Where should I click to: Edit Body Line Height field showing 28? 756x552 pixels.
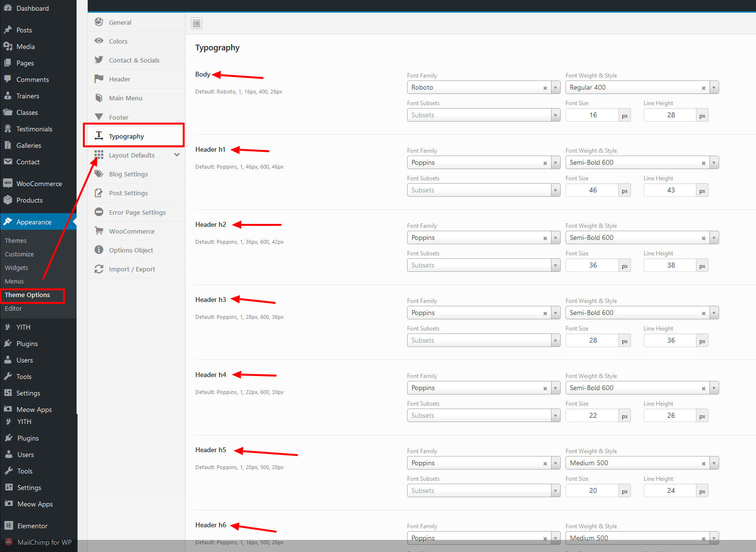coord(671,115)
